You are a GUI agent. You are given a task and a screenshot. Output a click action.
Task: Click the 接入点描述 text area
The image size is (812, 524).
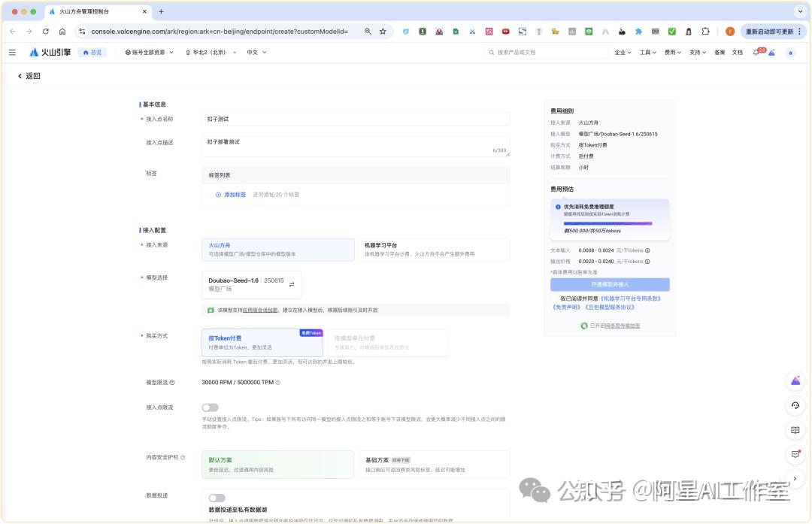coord(355,147)
